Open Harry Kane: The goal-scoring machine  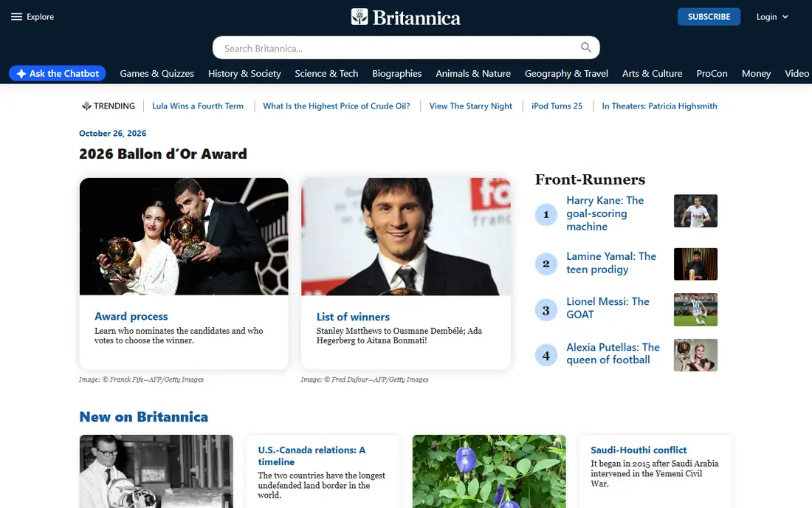(605, 213)
